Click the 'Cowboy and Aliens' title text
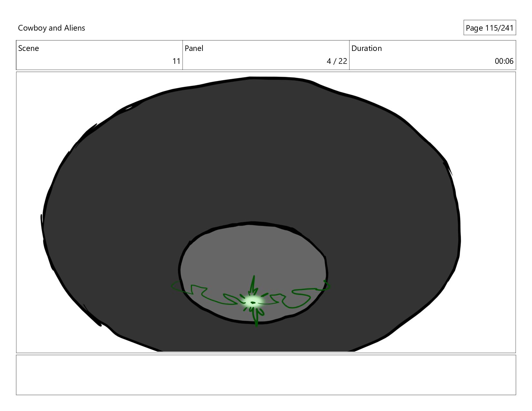This screenshot has width=532, height=411. [52, 28]
